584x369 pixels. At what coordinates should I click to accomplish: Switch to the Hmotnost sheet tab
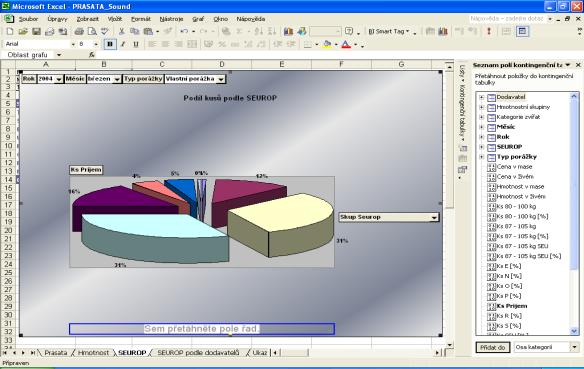point(93,353)
